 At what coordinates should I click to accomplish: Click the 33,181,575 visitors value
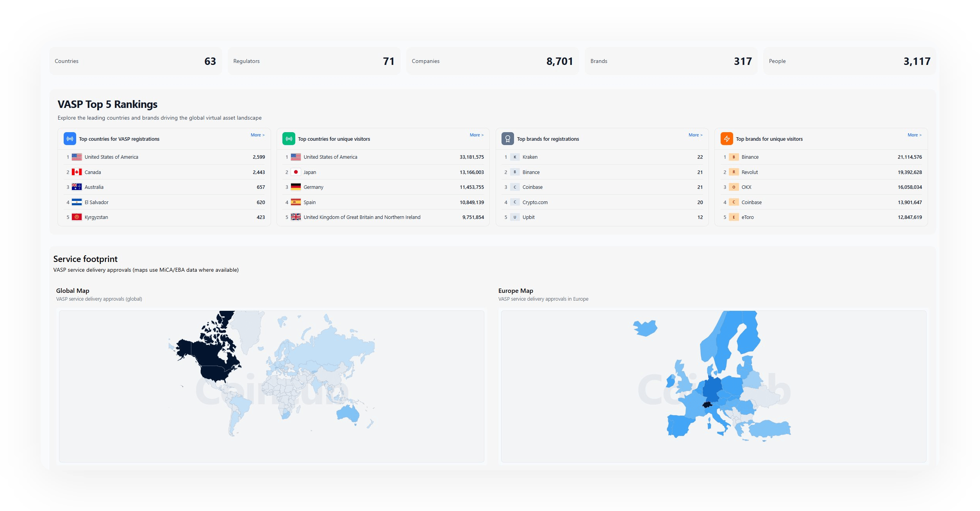click(x=471, y=157)
